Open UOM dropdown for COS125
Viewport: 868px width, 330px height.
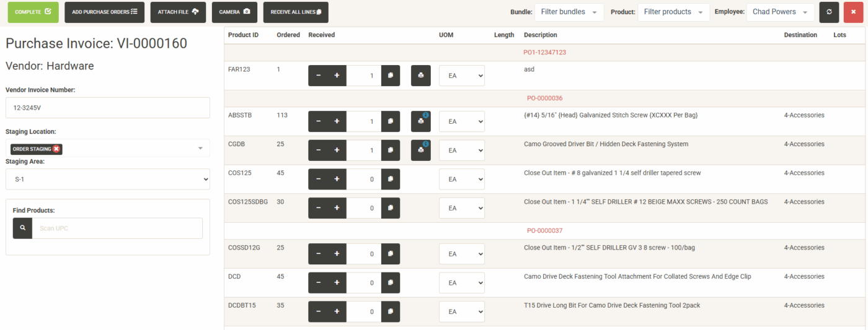(462, 180)
